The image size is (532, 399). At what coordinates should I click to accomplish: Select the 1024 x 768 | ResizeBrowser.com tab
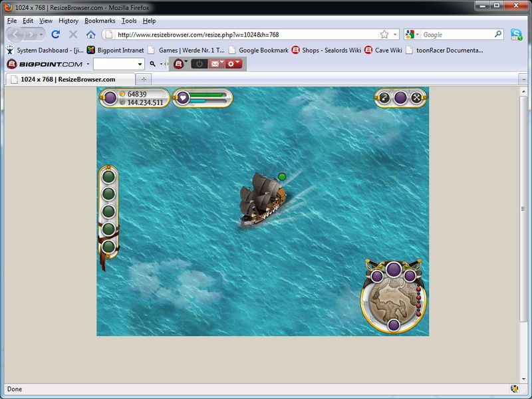70,79
